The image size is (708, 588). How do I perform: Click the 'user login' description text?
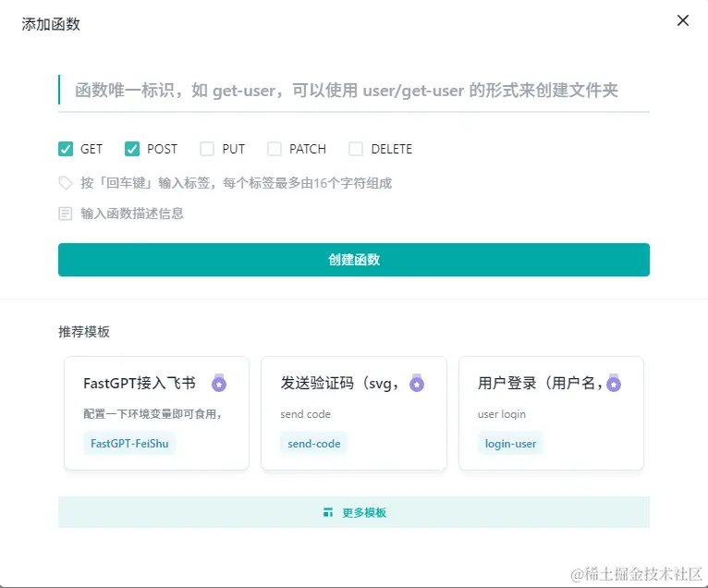pyautogui.click(x=502, y=414)
